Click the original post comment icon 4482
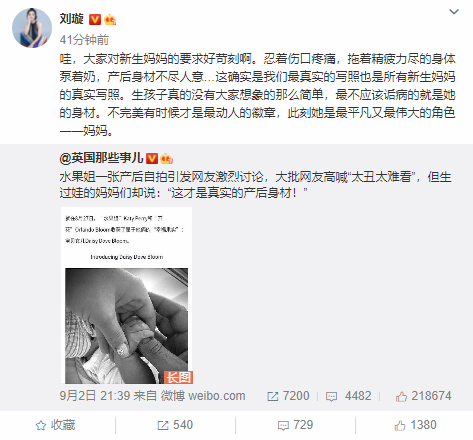This screenshot has height=440, width=473. tap(348, 396)
